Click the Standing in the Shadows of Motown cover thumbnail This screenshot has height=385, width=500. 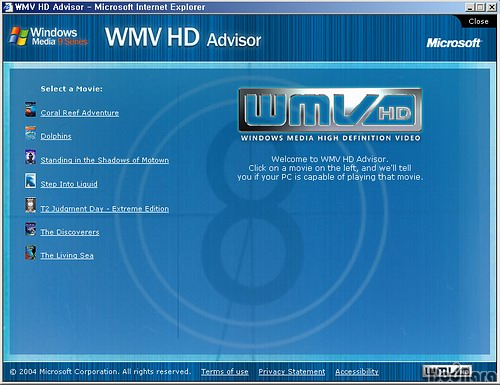(x=30, y=157)
